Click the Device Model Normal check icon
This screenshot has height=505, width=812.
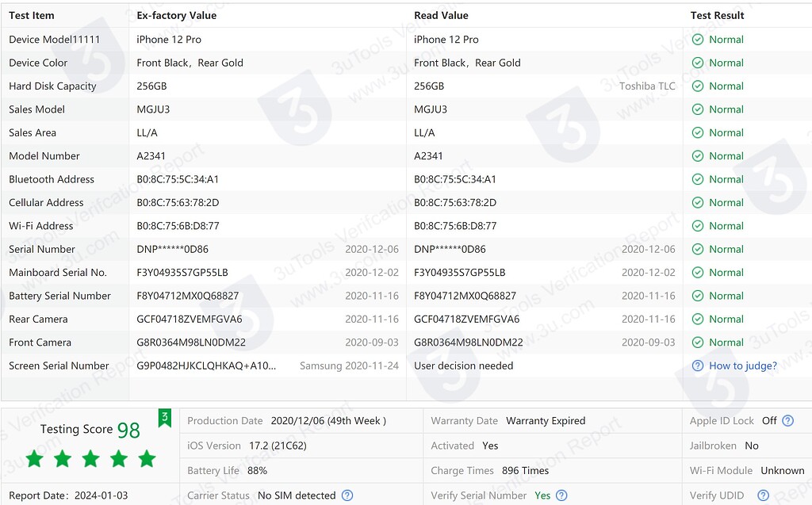coord(698,40)
